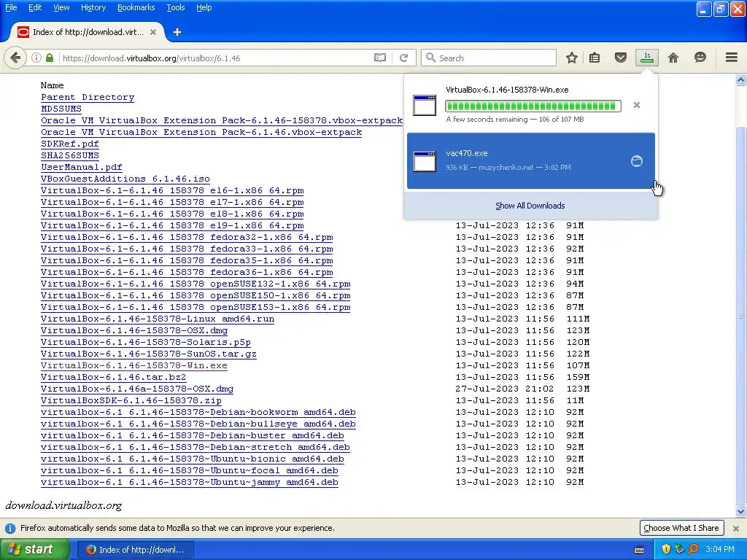Open the MD5SUMS link
This screenshot has width=747, height=560.
pos(61,109)
